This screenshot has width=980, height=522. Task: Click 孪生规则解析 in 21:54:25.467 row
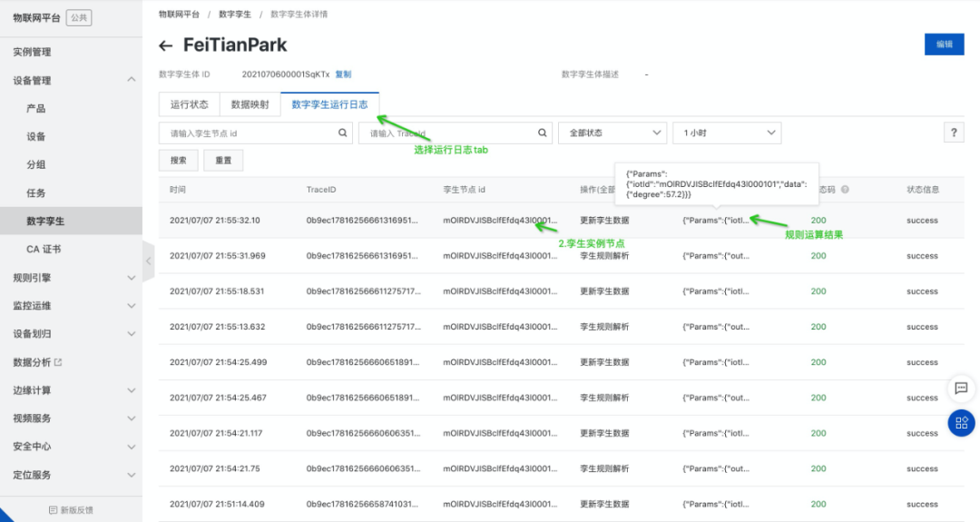tap(604, 398)
